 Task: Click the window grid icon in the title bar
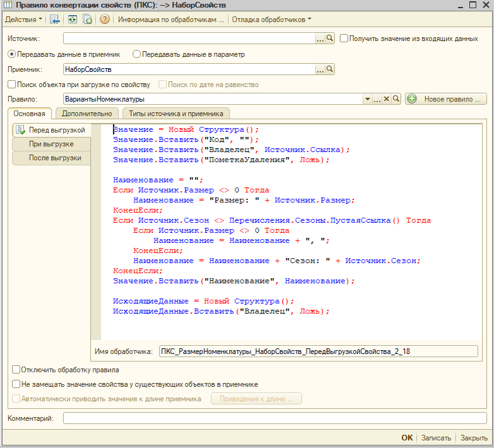point(7,4)
